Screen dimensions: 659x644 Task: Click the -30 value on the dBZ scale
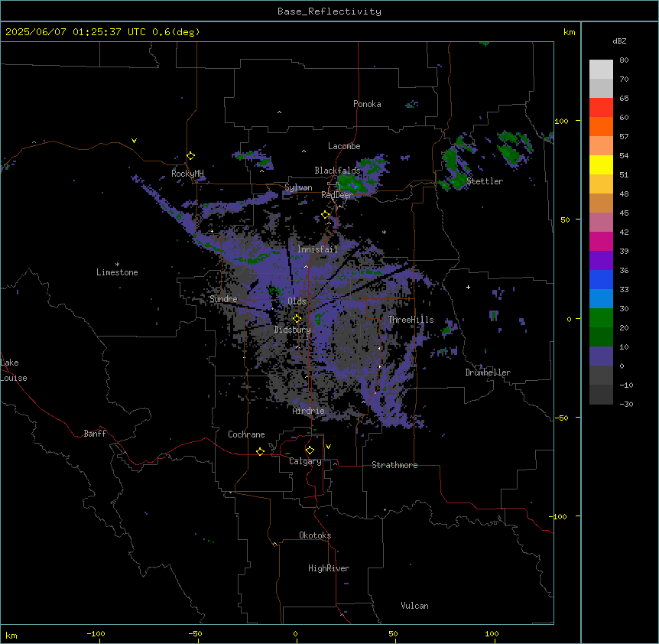tap(626, 404)
